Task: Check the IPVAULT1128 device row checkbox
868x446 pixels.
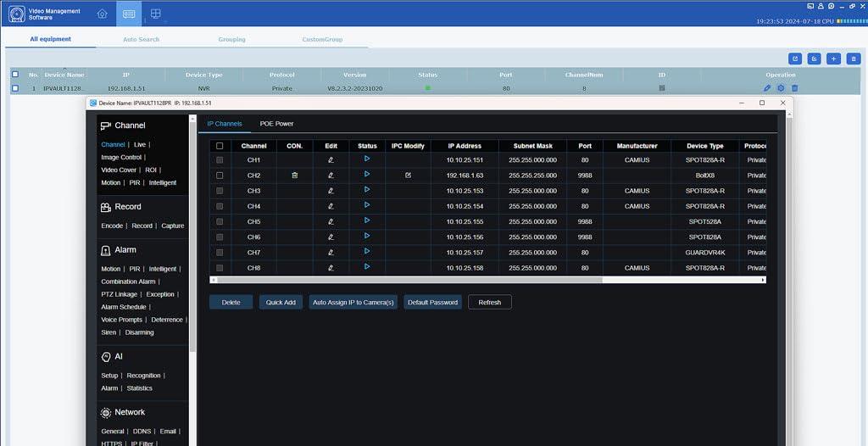Action: 14,88
